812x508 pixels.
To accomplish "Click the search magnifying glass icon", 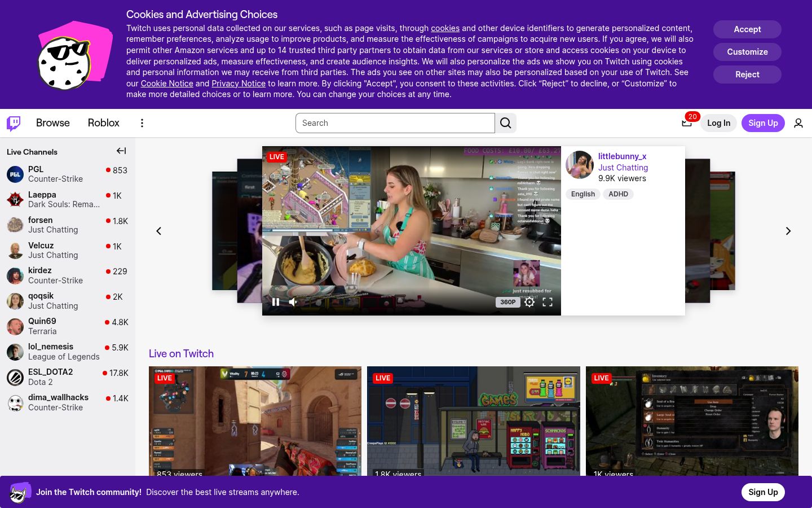I will click(x=505, y=123).
